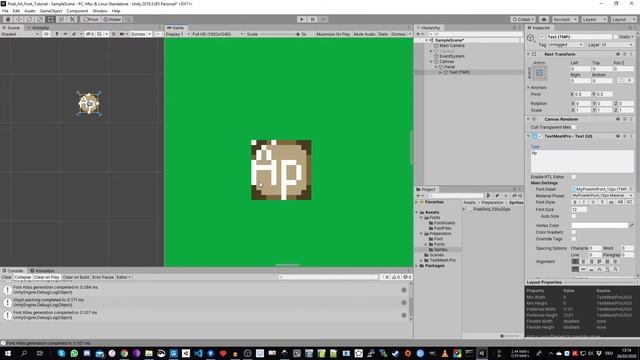Toggle Cull Transparent Mesh checkbox
The image size is (640, 360).
(x=574, y=127)
